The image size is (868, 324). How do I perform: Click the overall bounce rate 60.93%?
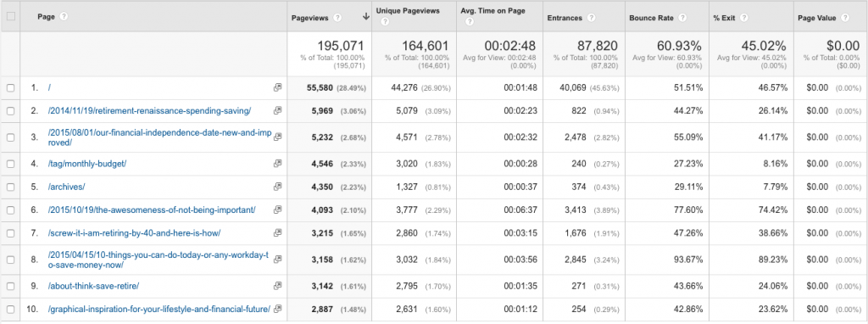[679, 46]
